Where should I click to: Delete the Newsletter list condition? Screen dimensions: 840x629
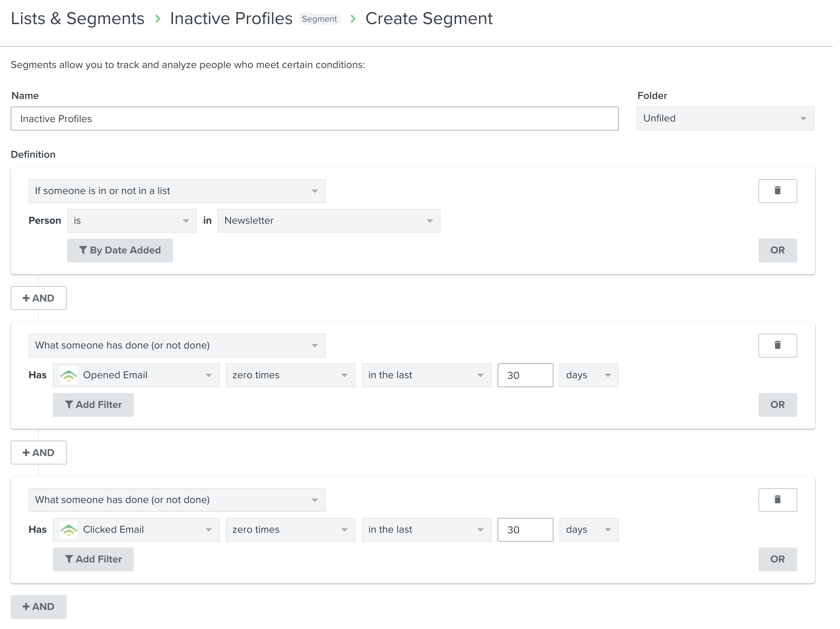coord(778,191)
